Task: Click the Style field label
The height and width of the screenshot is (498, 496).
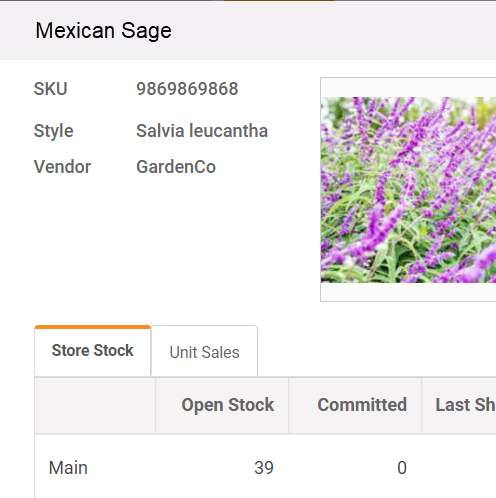Action: [53, 131]
